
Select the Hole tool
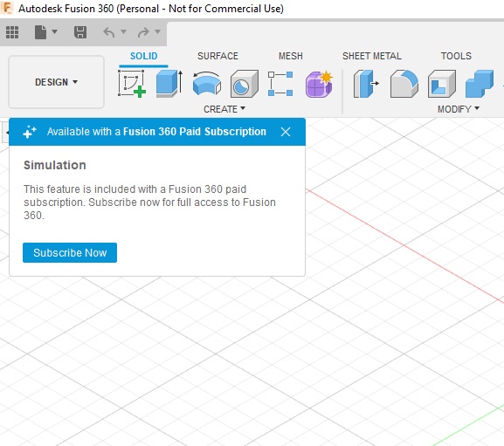click(x=245, y=84)
